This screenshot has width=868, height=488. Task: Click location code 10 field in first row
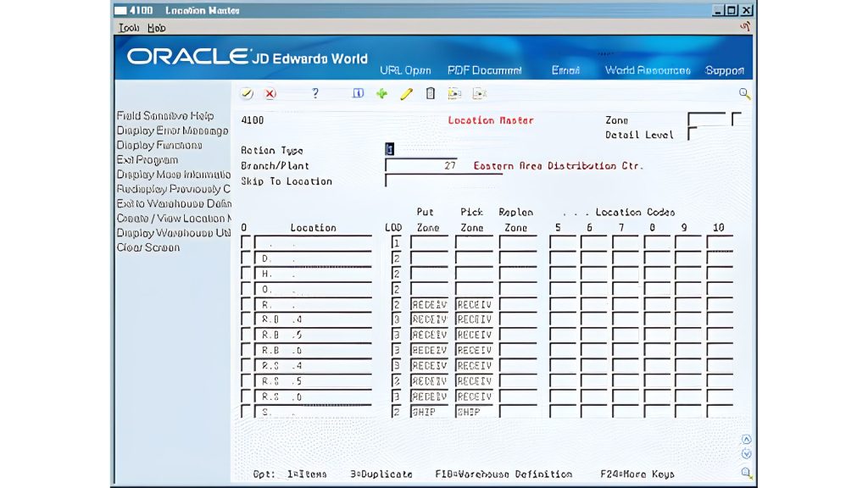pos(720,242)
